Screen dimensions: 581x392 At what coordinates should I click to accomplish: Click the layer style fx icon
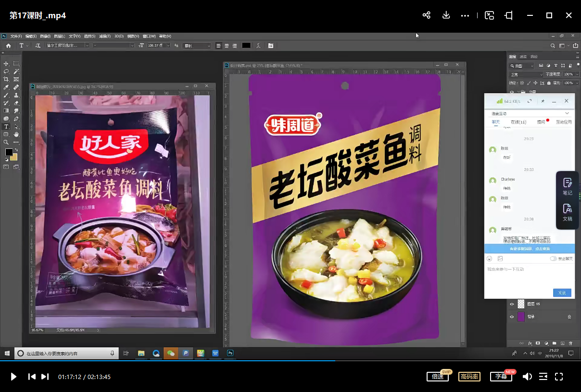pyautogui.click(x=530, y=343)
